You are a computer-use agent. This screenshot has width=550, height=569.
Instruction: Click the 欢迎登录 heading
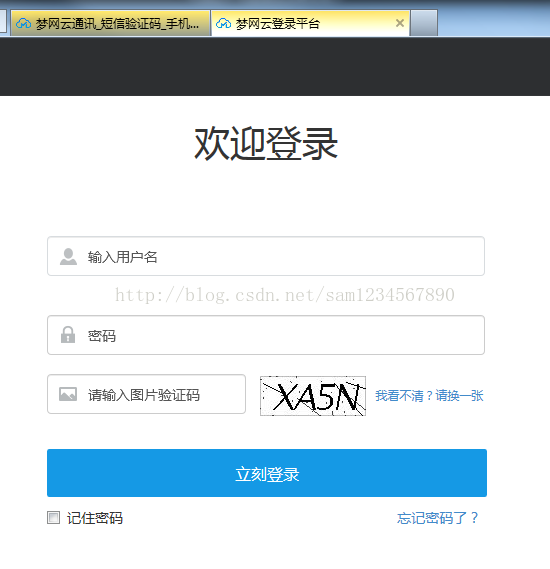pos(266,144)
